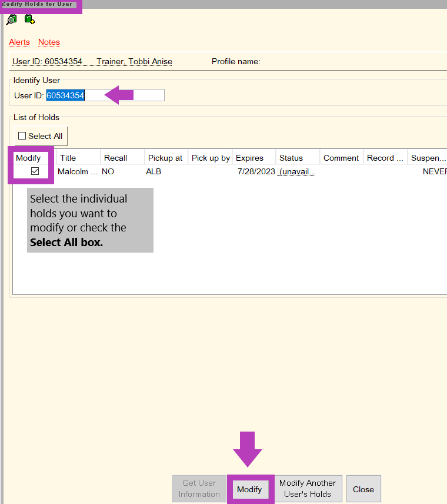Click the NO recall value cell
447x504 pixels.
(108, 172)
